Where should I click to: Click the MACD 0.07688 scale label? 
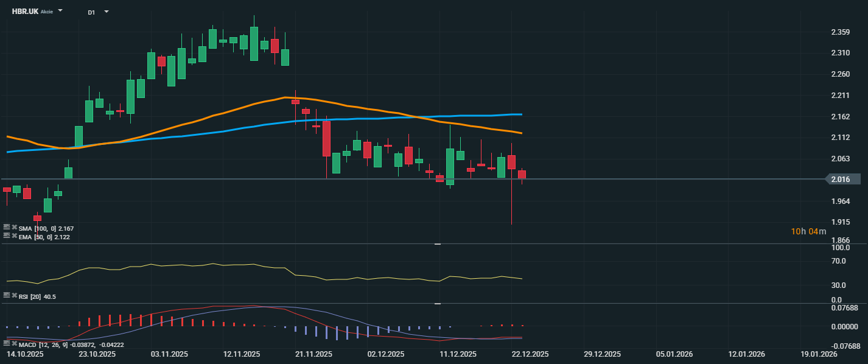(845, 308)
